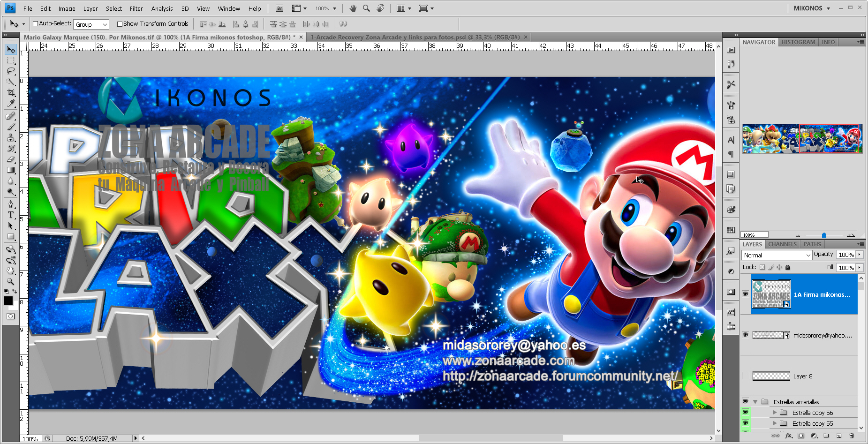Switch to the Histogram tab

798,42
